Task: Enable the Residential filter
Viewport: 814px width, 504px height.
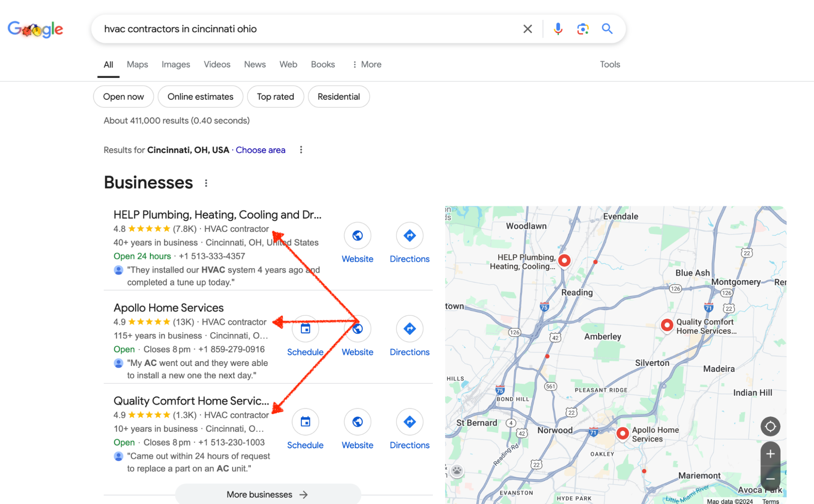Action: click(338, 96)
